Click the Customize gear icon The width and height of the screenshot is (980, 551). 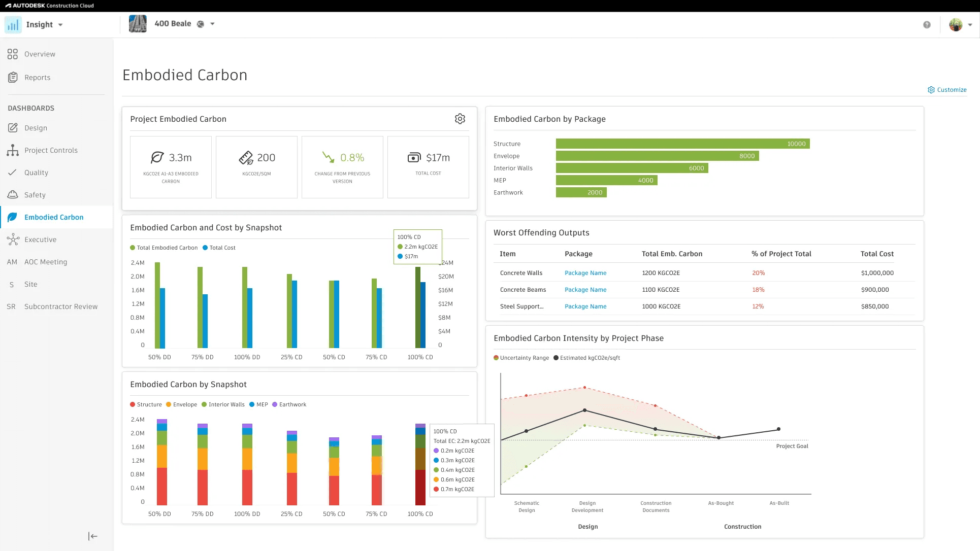point(931,90)
